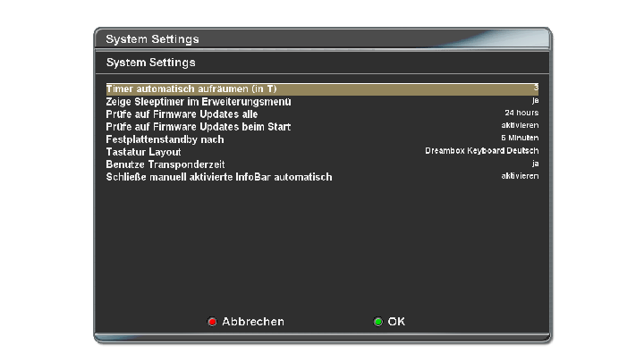Select Prüfe auf Firmware Updates alle
This screenshot has height=362, width=644.
pos(182,114)
